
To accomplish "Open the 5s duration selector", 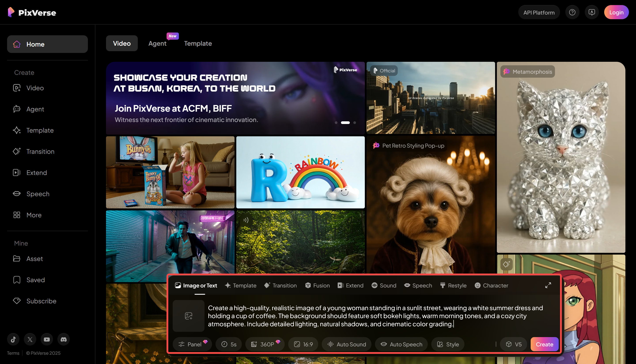I will [x=228, y=344].
